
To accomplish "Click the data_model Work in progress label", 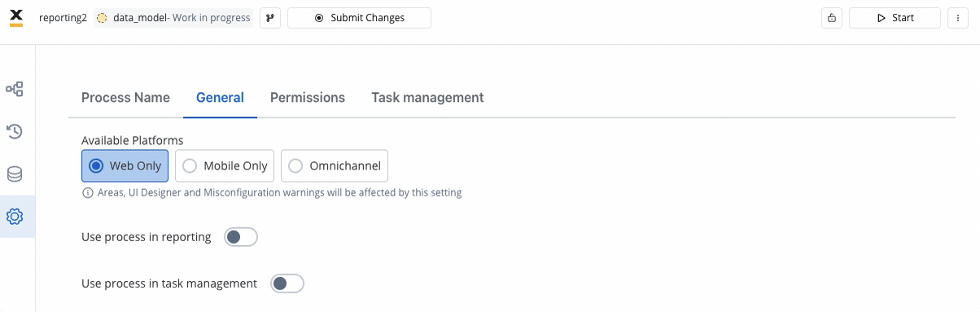I will coord(173,18).
